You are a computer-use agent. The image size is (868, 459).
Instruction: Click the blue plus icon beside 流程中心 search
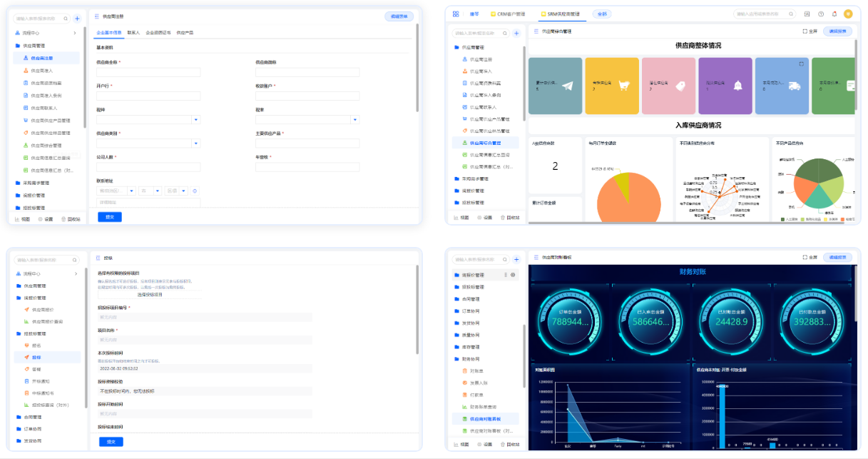tap(77, 19)
